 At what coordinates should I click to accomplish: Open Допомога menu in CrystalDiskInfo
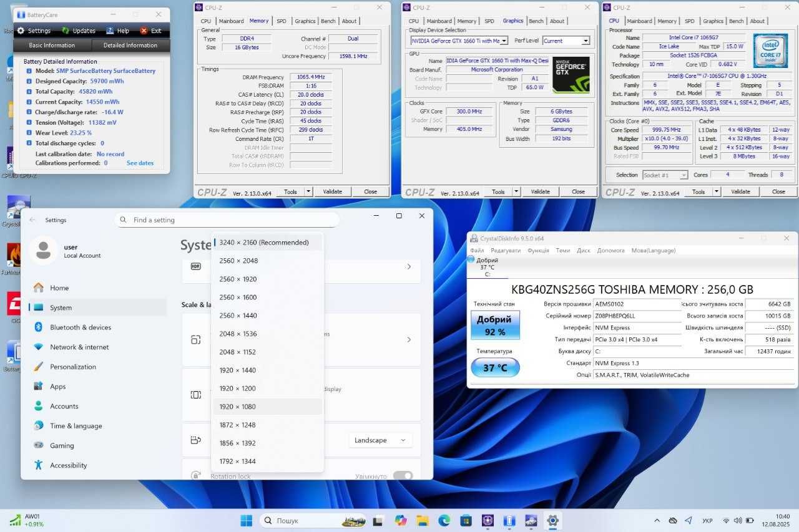click(610, 250)
